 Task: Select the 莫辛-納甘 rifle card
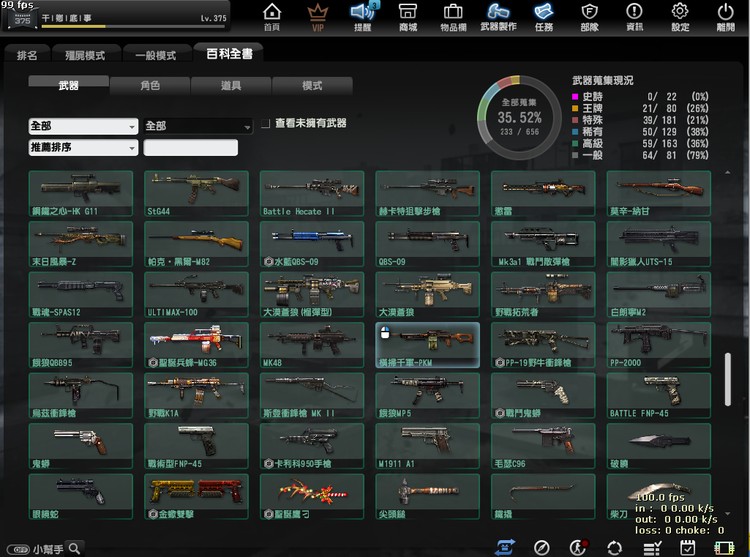tap(659, 194)
